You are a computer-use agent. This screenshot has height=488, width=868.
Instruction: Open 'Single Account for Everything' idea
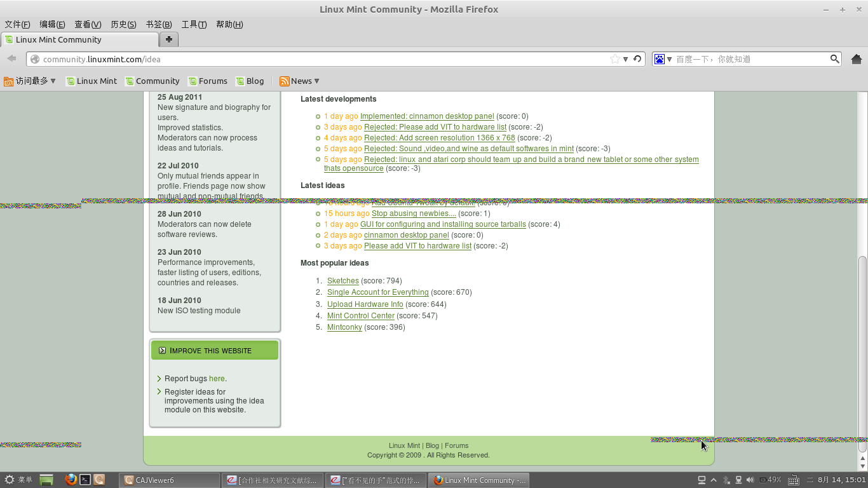point(378,292)
